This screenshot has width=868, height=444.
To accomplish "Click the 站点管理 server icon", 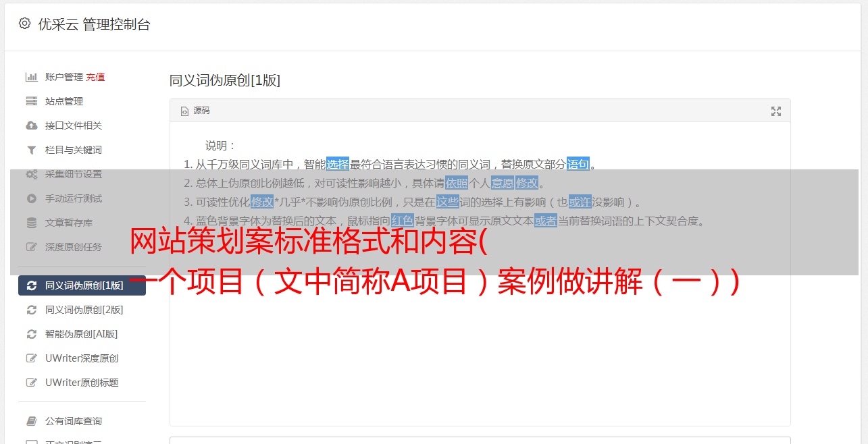I will (x=31, y=101).
